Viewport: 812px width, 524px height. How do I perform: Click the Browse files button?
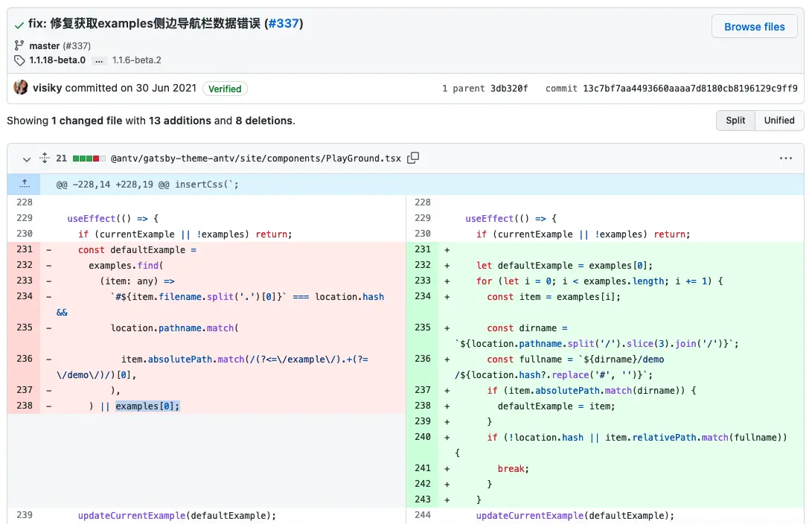[x=754, y=27]
